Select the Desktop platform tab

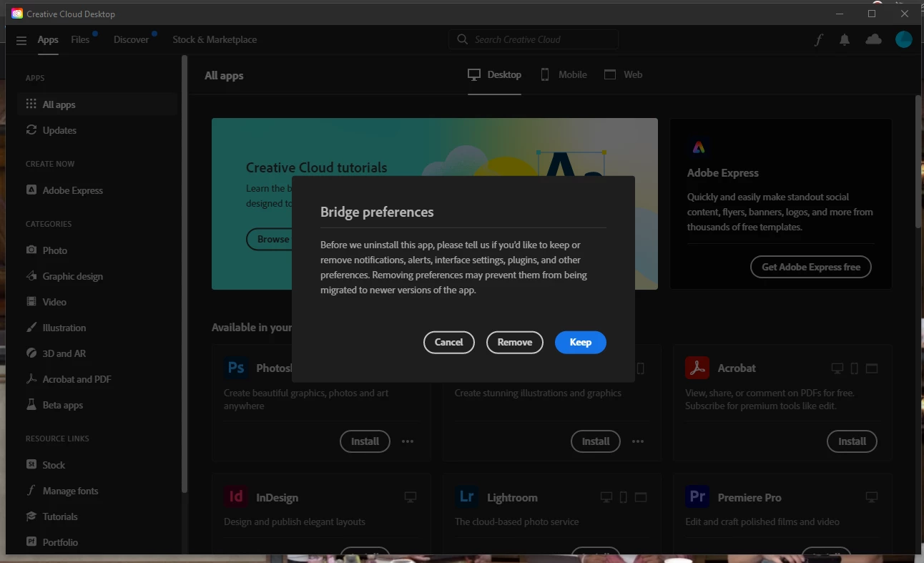tap(494, 74)
